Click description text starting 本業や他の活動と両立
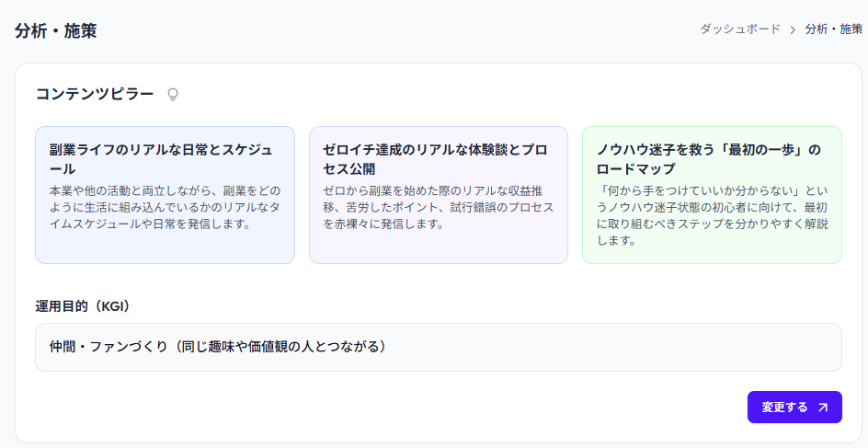Image resolution: width=868 pixels, height=448 pixels. pos(165,208)
